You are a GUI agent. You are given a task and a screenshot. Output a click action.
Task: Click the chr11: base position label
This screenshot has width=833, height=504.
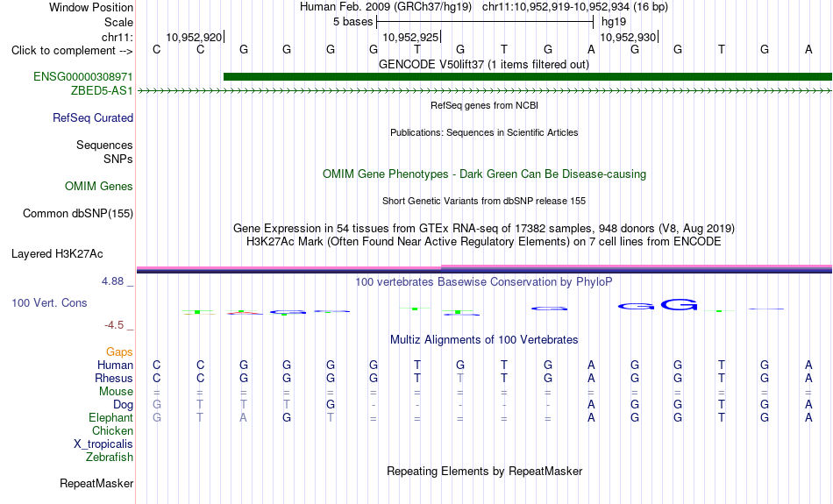coord(117,37)
